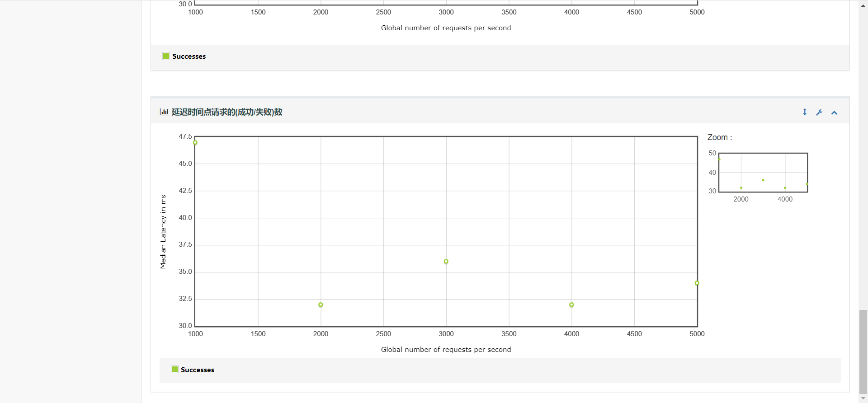Click the vertical arrows icon in panel header
This screenshot has height=403, width=868.
point(805,112)
